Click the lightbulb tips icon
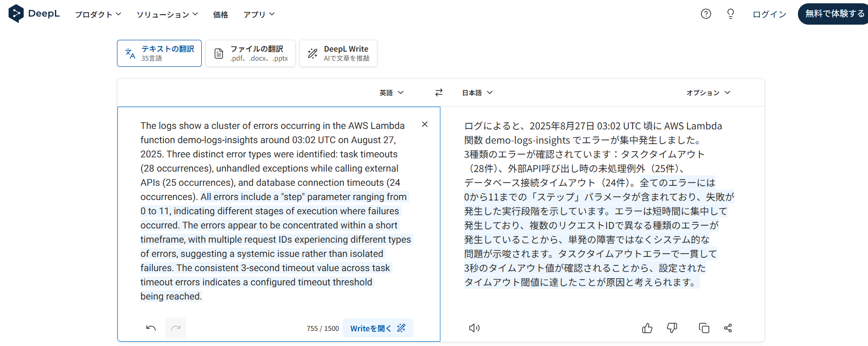The width and height of the screenshot is (868, 346). [x=730, y=14]
